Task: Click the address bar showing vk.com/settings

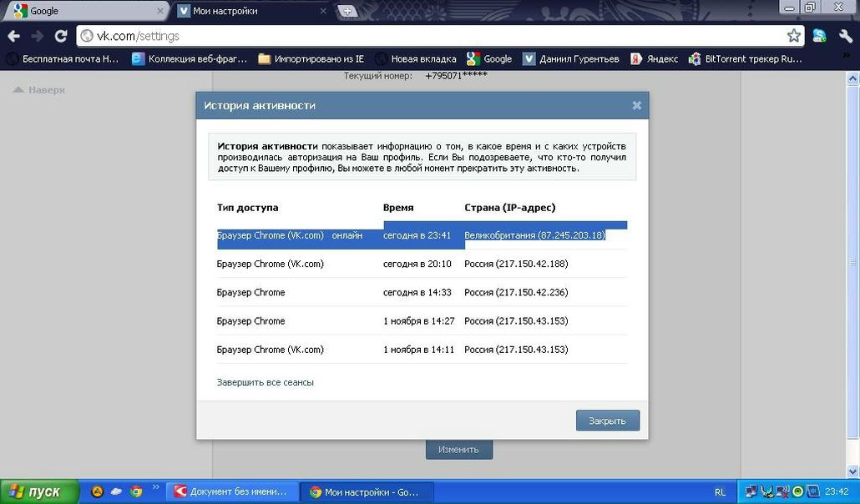Action: click(x=434, y=36)
